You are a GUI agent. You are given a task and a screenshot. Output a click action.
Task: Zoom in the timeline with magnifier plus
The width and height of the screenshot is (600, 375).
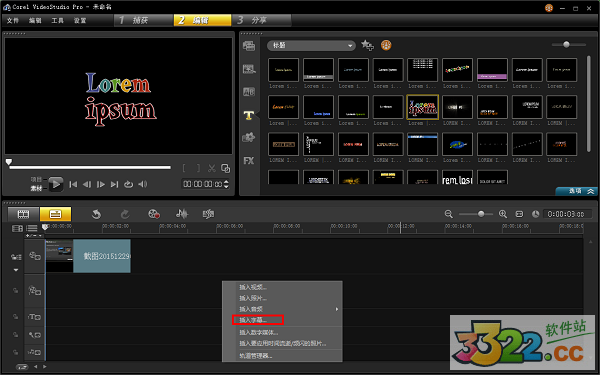pos(503,214)
